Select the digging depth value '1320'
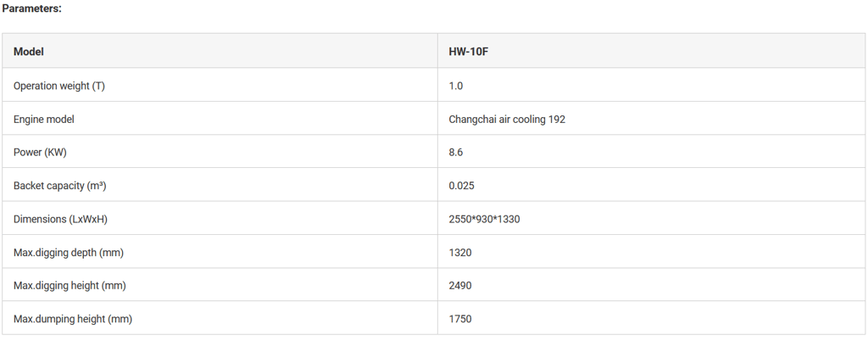The height and width of the screenshot is (341, 868). [x=460, y=253]
